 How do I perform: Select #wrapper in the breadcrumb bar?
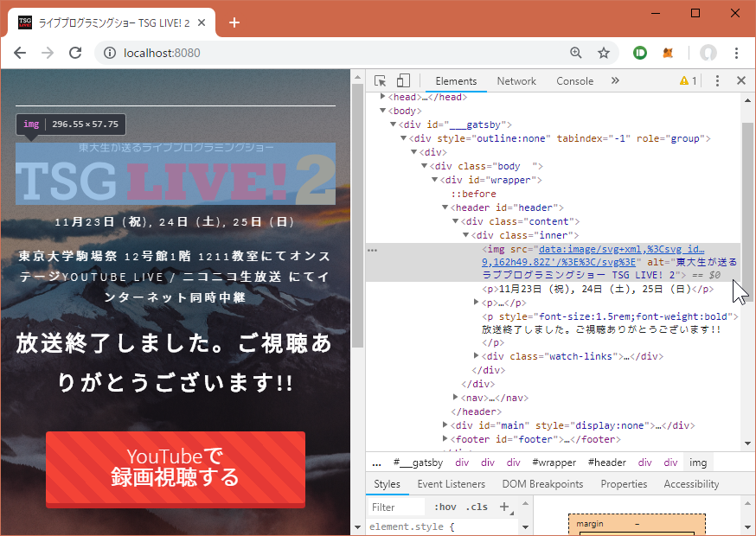click(x=554, y=463)
